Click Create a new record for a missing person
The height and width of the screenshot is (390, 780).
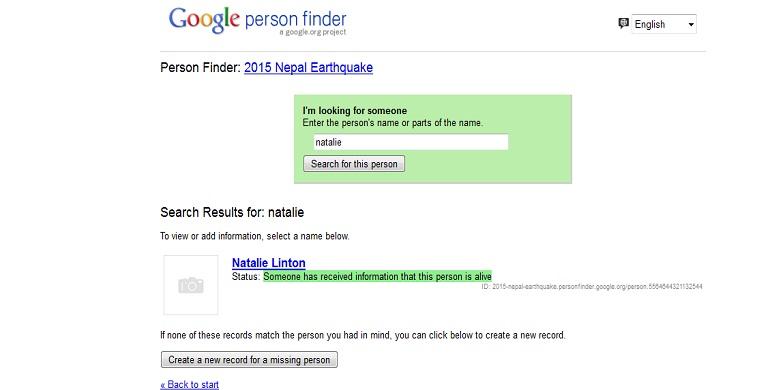point(249,360)
